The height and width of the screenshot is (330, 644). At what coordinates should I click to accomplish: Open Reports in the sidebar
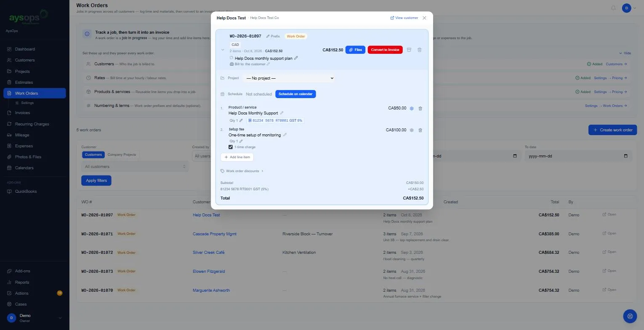(35, 282)
